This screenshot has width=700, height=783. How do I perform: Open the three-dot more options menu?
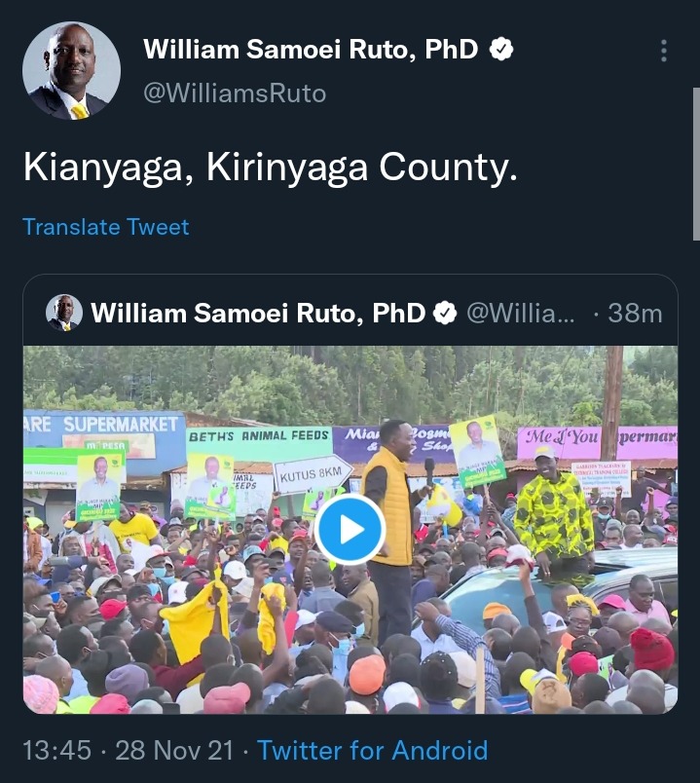(664, 51)
